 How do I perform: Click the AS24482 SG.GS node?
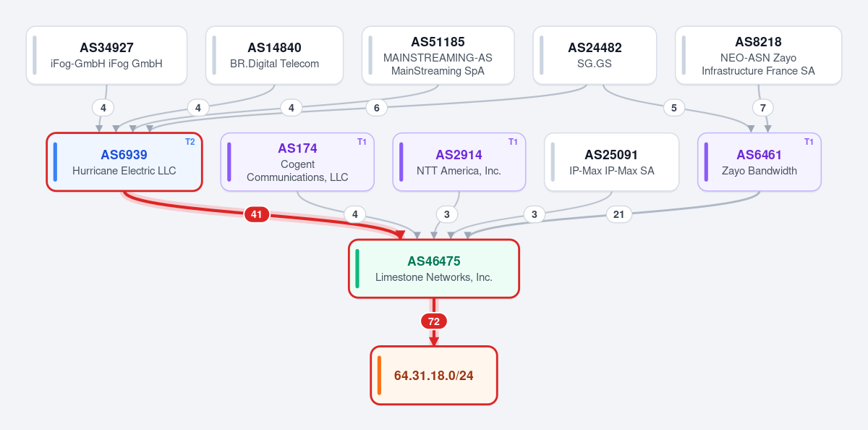point(595,56)
